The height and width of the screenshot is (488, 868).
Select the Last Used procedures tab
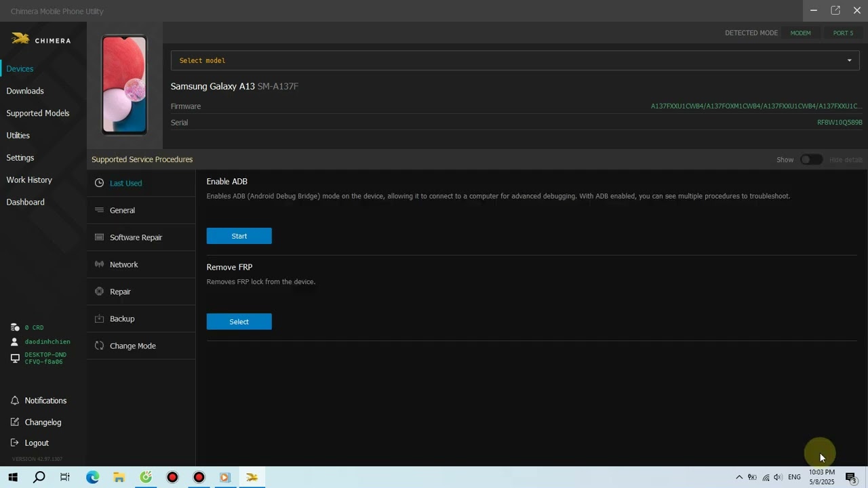click(x=141, y=183)
